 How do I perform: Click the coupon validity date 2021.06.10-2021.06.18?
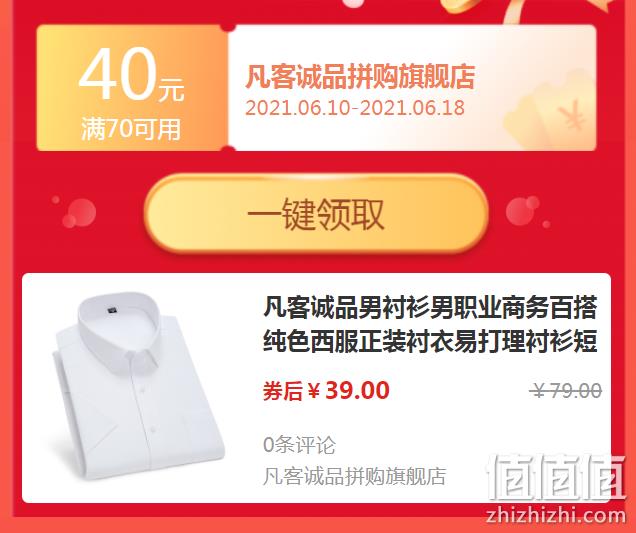355,108
